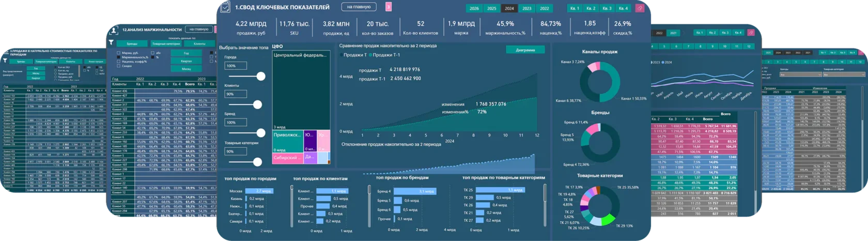The width and height of the screenshot is (868, 241).
Task: Select the Кол-во SKU radio in the sales by periods window
Action: [x=55, y=67]
